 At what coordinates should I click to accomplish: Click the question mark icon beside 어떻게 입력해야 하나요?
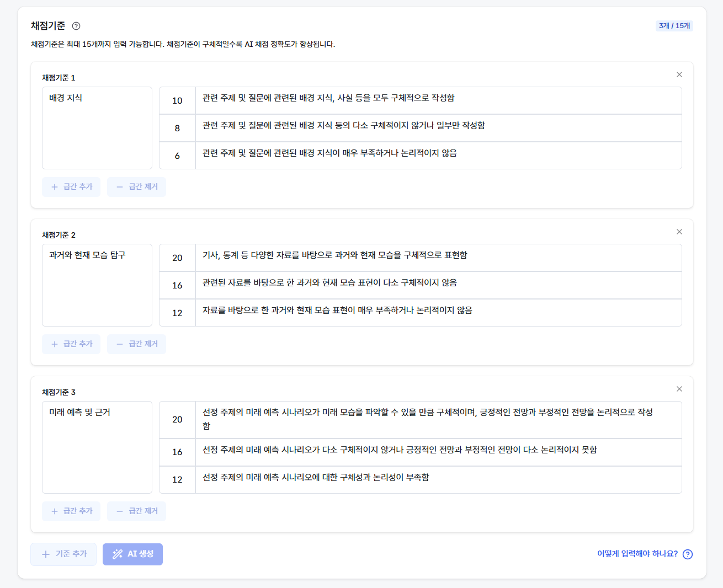coord(688,554)
